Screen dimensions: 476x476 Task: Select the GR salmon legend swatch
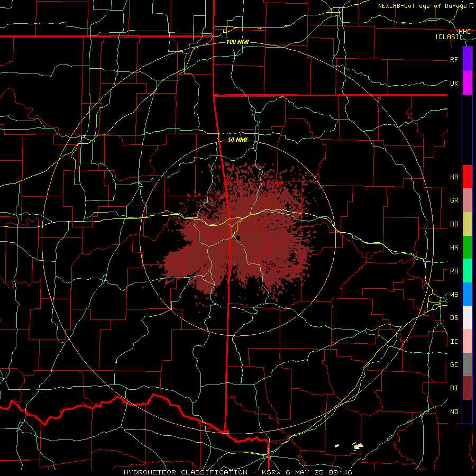[x=467, y=200]
